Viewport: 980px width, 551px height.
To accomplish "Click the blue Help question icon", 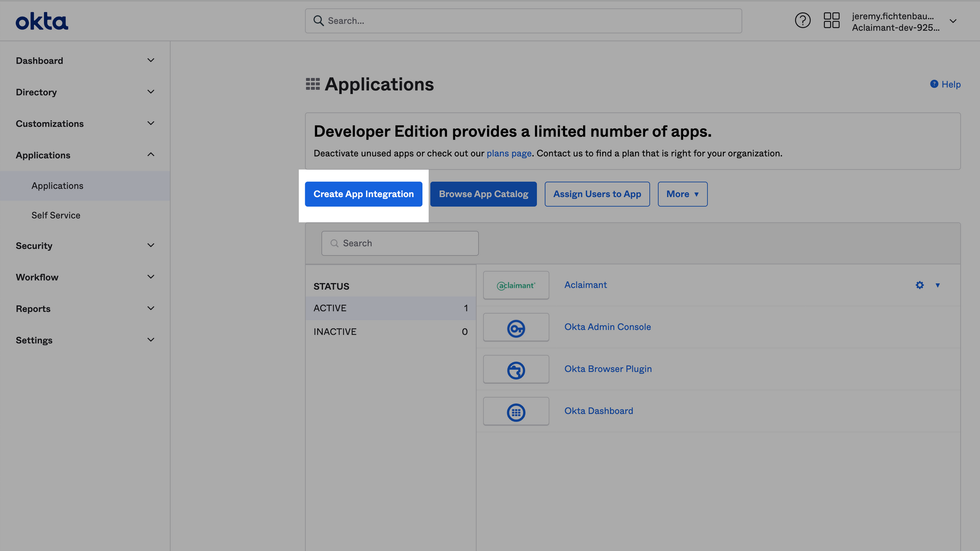I will (934, 84).
